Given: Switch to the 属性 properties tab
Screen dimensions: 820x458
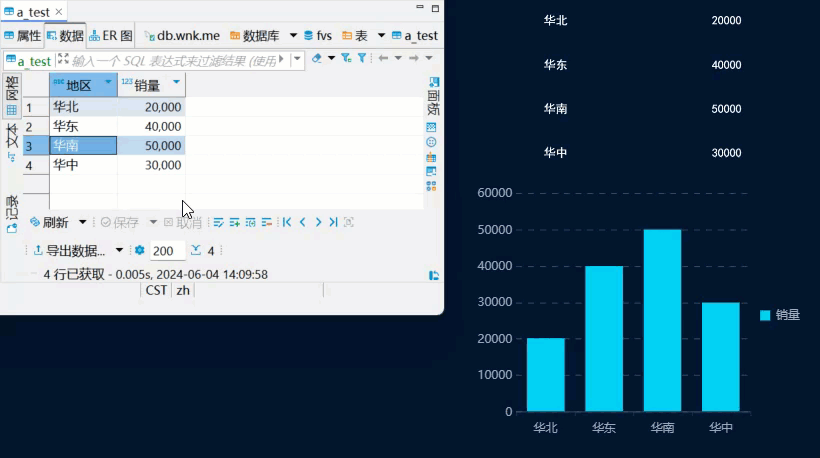Looking at the screenshot, I should point(22,36).
